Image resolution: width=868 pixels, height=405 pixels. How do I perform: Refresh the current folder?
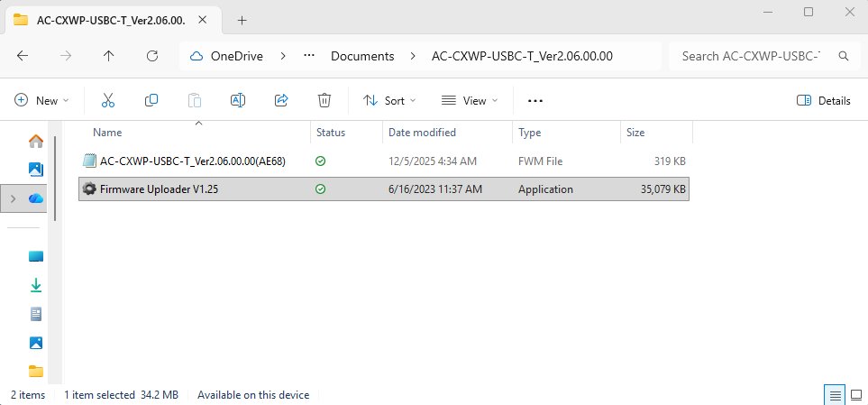tap(152, 56)
